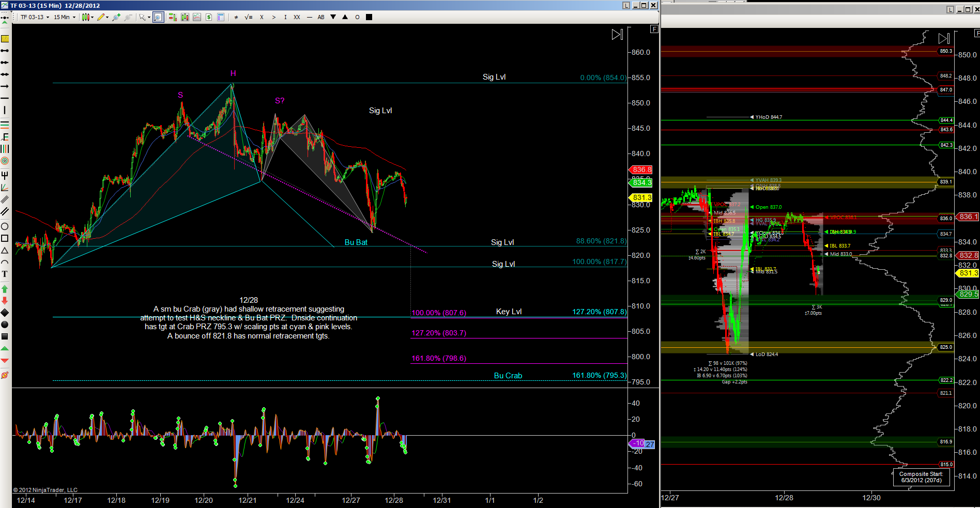Select the green arrow up marker tool

(x=5, y=289)
